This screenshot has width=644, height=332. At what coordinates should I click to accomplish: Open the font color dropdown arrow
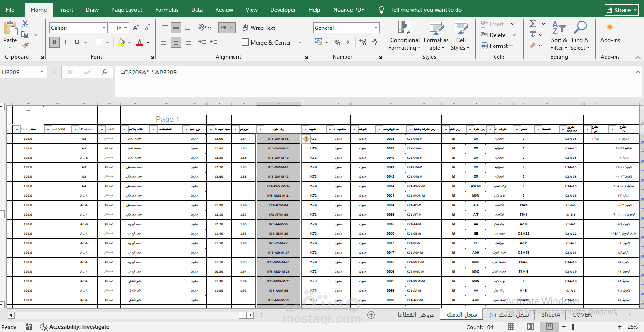(x=148, y=43)
